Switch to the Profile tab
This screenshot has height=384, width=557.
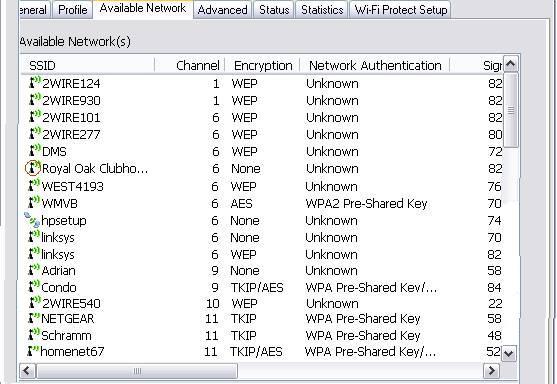(x=72, y=10)
